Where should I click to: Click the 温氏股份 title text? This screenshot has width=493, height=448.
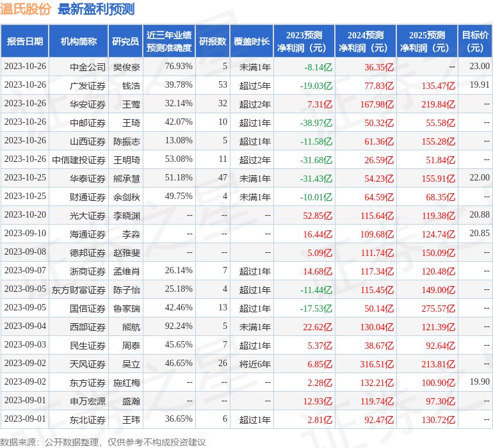(26, 9)
